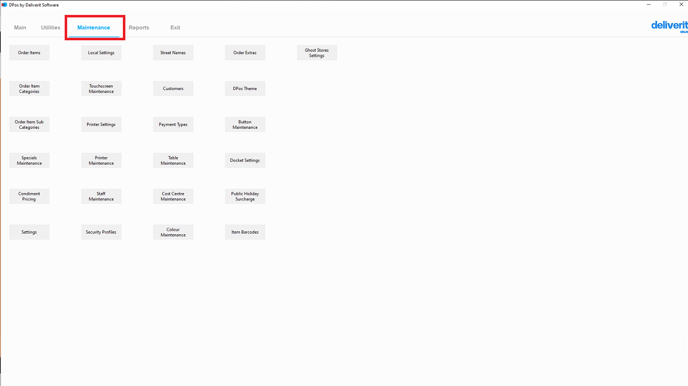Viewport: 688px width, 386px height.
Task: Open the Street Names button
Action: click(x=173, y=53)
